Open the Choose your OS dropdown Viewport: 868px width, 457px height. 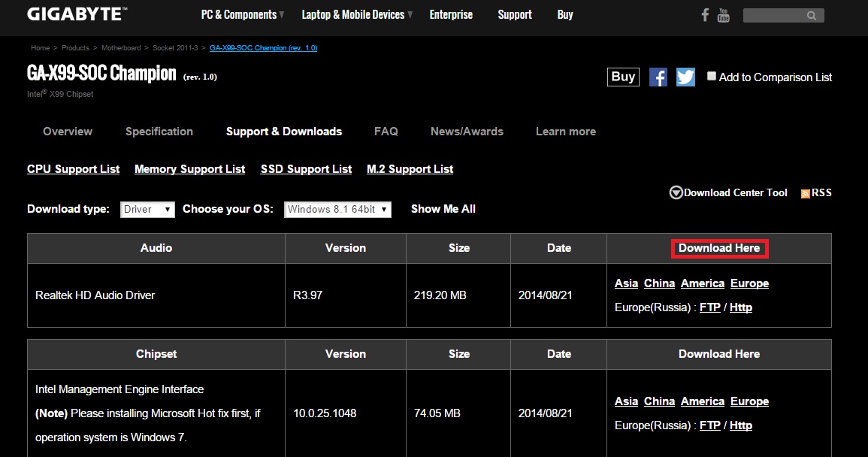[337, 210]
